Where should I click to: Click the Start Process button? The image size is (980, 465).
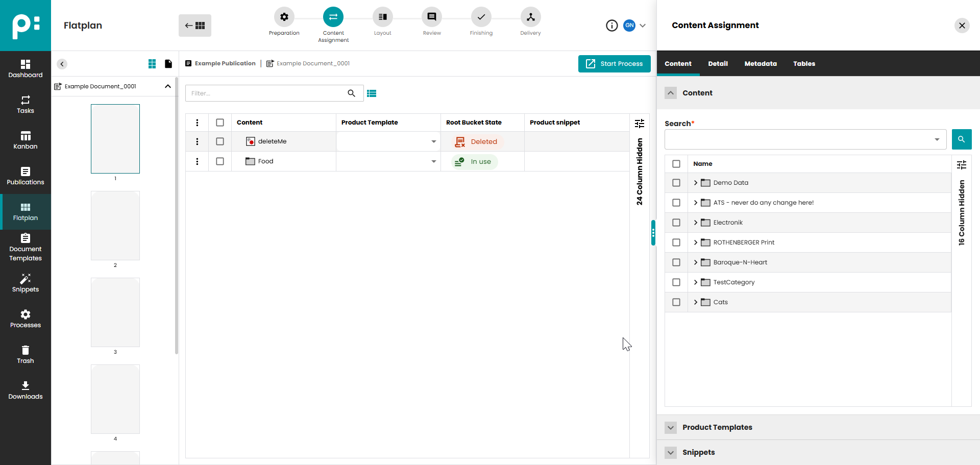614,64
